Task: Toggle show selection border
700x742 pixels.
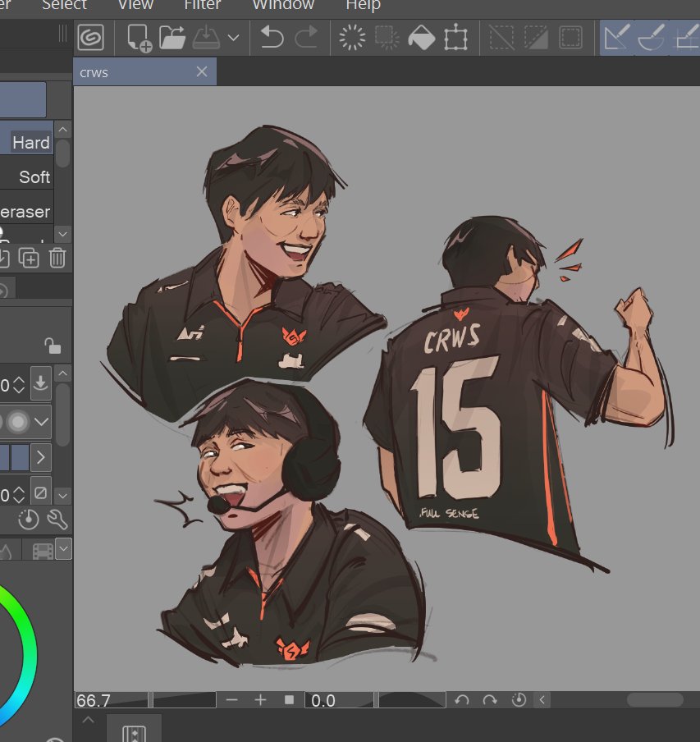Action: (x=570, y=38)
